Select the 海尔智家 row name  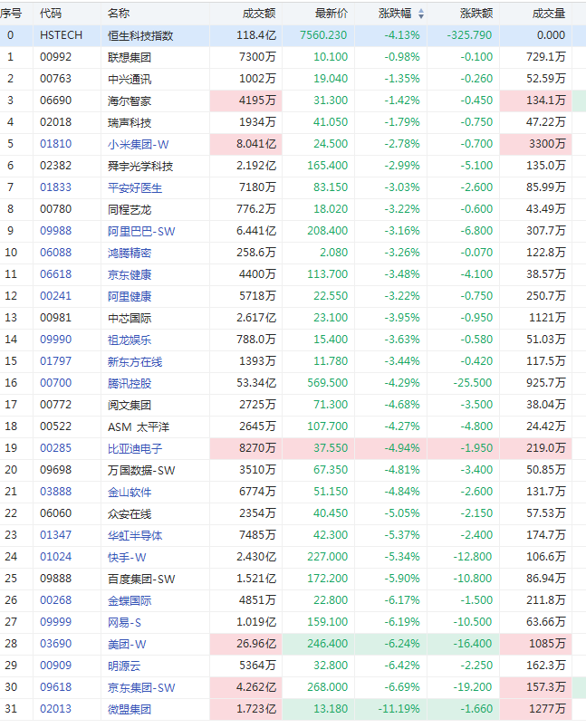click(x=130, y=101)
